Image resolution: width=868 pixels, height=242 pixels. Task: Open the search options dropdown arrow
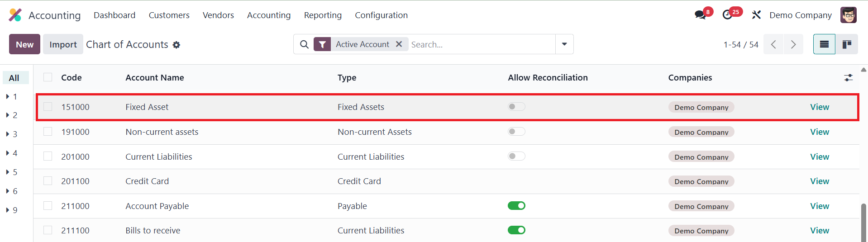564,44
